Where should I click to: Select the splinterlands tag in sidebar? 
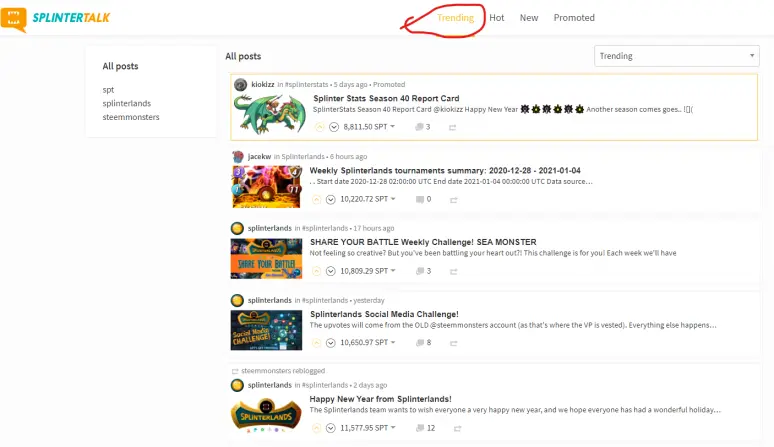point(127,103)
